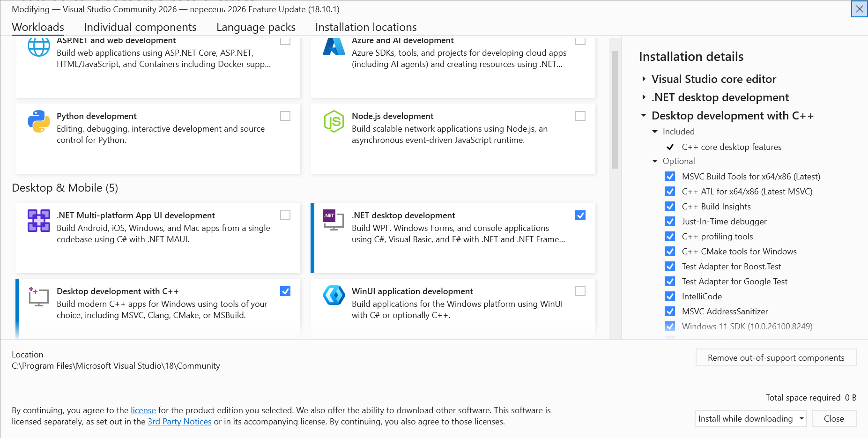Click the ASP.NET globe icon

39,46
